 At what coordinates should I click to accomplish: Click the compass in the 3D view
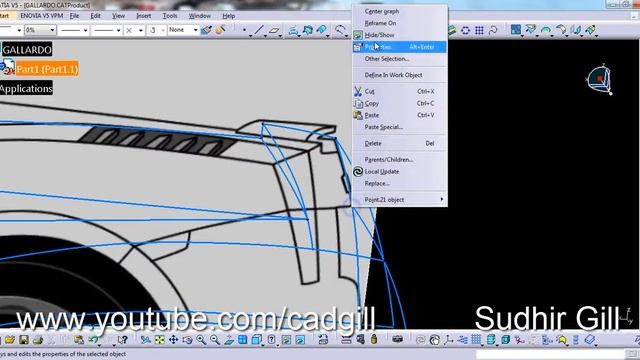(x=599, y=79)
